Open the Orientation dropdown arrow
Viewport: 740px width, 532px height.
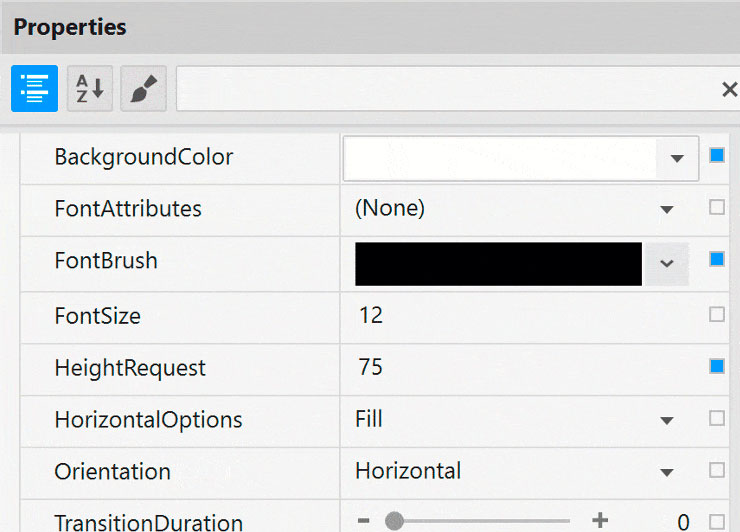pos(667,472)
